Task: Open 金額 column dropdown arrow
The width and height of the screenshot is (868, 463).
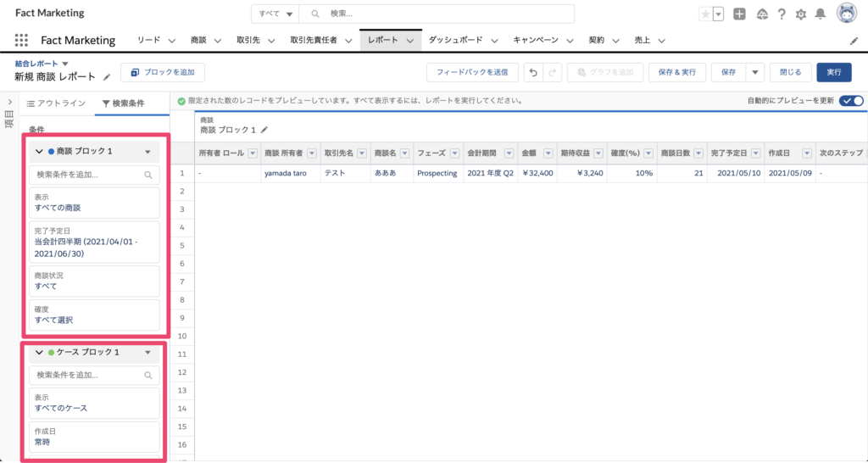Action: point(548,153)
